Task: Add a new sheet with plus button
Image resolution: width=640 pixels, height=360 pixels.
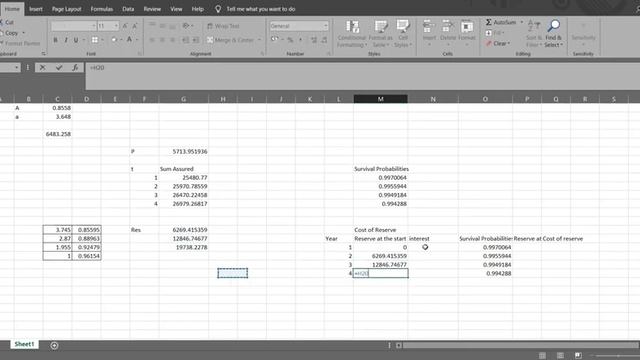Action: [54, 345]
